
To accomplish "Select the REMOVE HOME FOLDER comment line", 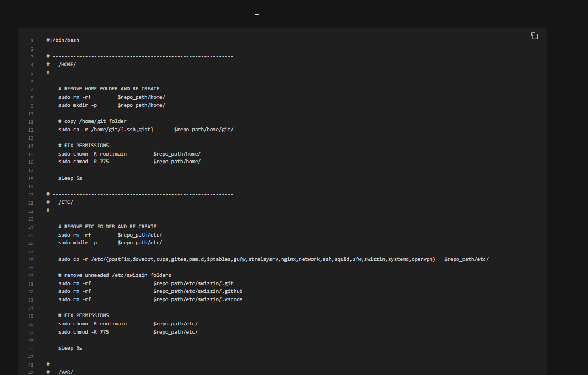I will tap(109, 88).
